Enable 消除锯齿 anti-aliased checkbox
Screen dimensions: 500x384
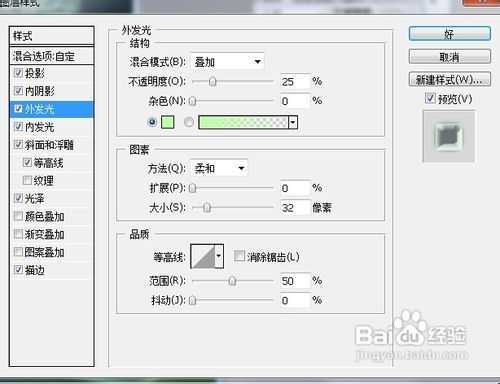[239, 256]
